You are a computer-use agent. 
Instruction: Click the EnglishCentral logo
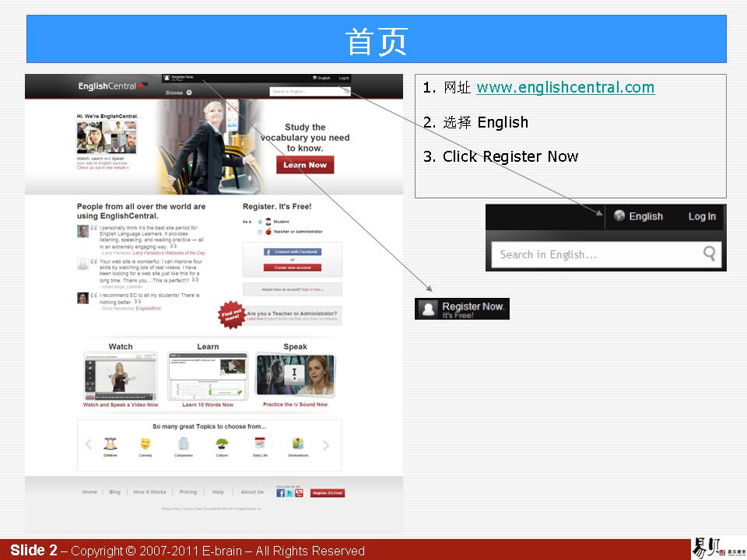coord(113,86)
